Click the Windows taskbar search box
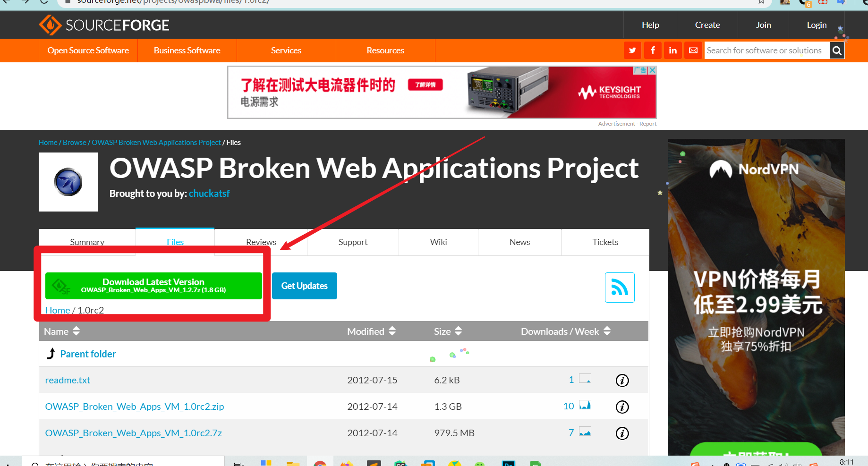 coord(123,462)
